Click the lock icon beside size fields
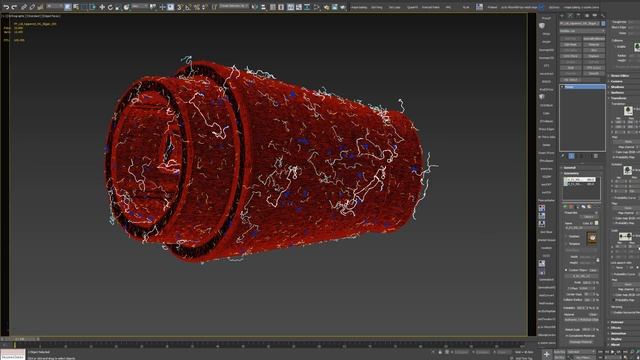Image resolution: width=640 pixels, height=360 pixels. [x=598, y=260]
